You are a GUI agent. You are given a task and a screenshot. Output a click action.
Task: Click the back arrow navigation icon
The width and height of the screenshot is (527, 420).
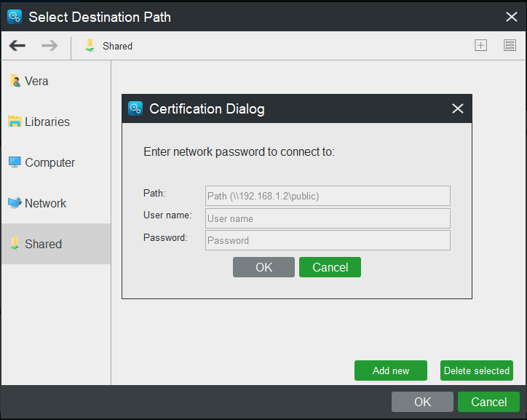[17, 45]
